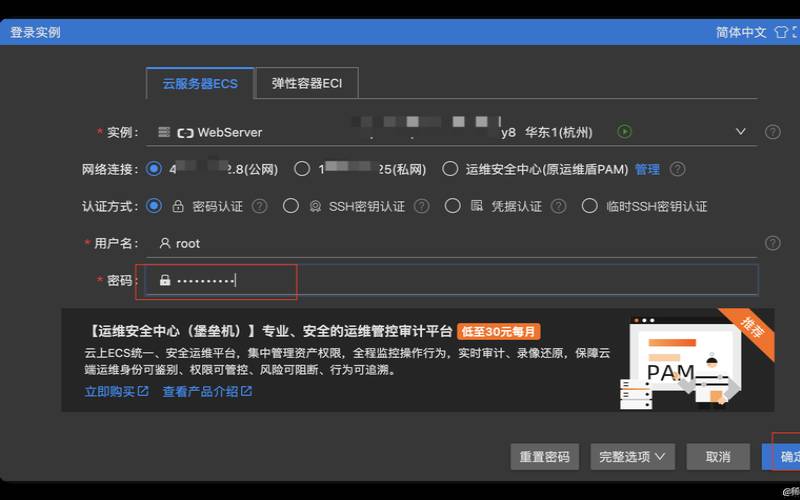800x500 pixels.
Task: Click the 确定 button
Action: 782,457
